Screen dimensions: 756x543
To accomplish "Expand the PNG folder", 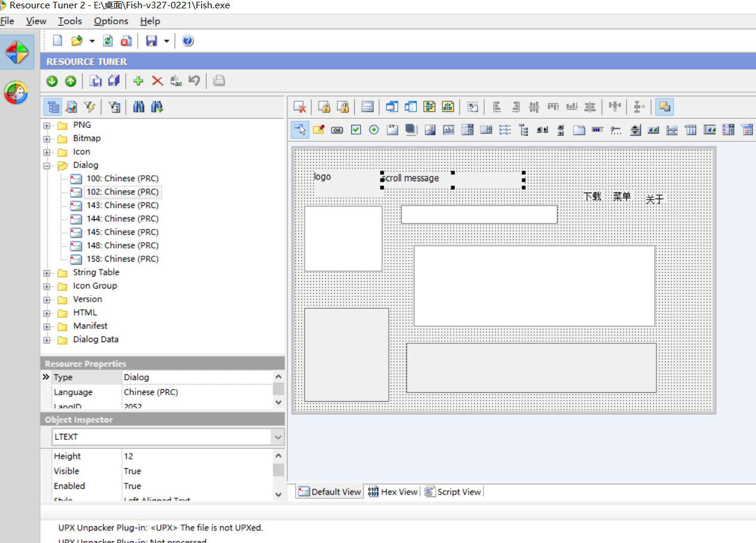I will (47, 125).
